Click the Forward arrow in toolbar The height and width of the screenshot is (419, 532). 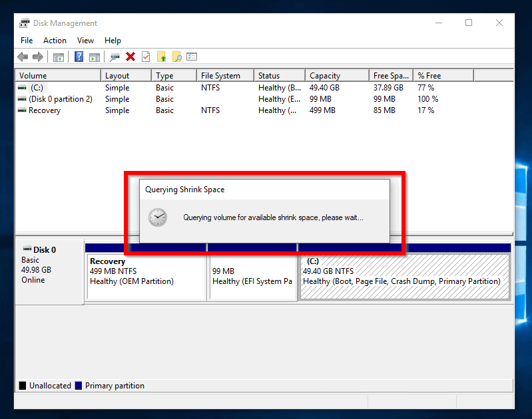[x=38, y=57]
